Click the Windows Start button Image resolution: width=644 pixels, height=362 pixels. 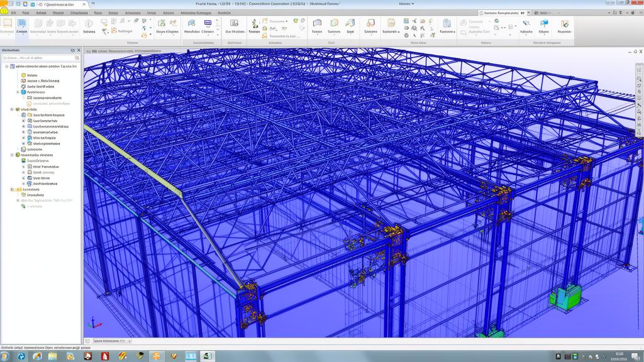pyautogui.click(x=6, y=356)
